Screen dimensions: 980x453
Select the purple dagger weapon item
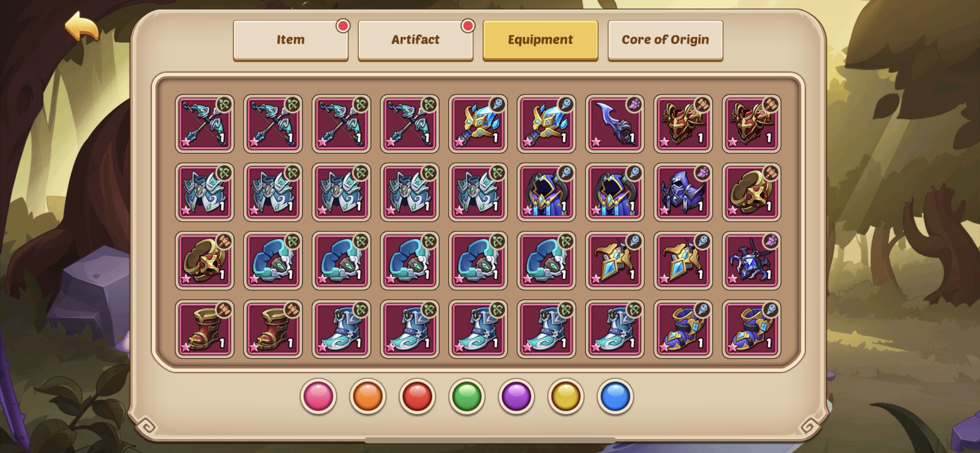point(615,124)
